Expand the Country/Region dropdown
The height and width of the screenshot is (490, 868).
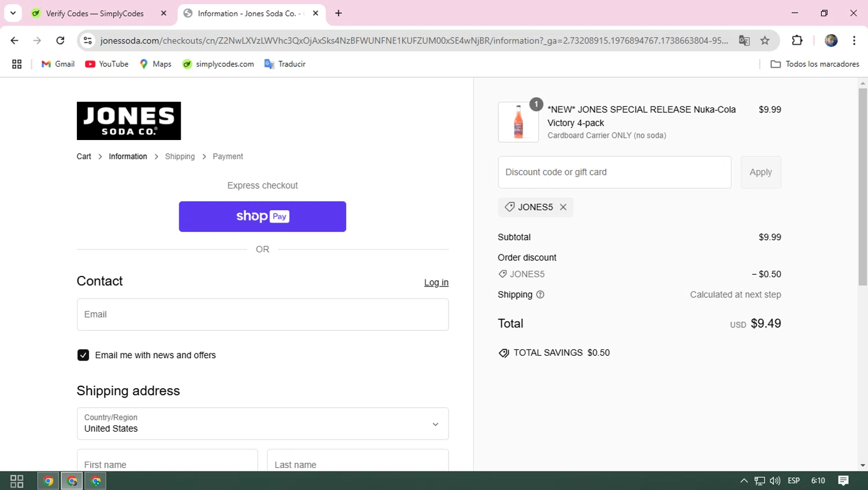pyautogui.click(x=263, y=424)
